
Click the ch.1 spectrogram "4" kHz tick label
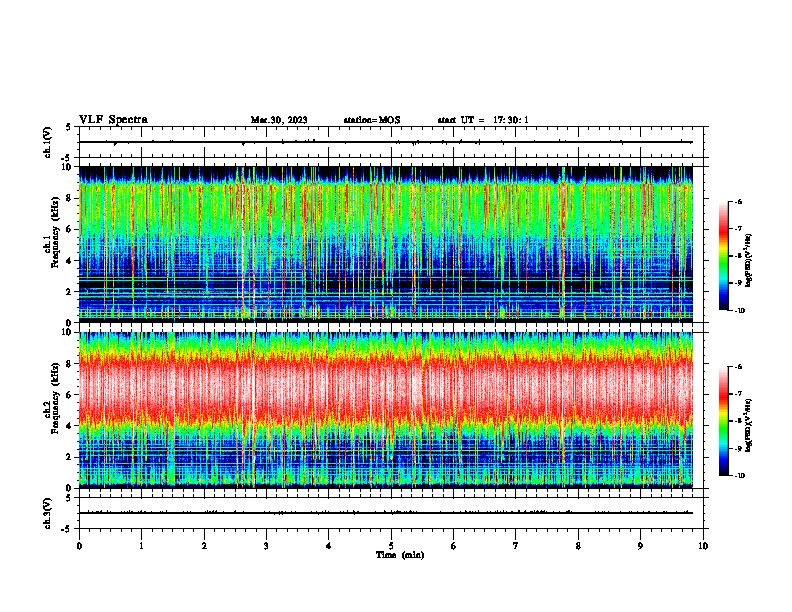(x=70, y=261)
